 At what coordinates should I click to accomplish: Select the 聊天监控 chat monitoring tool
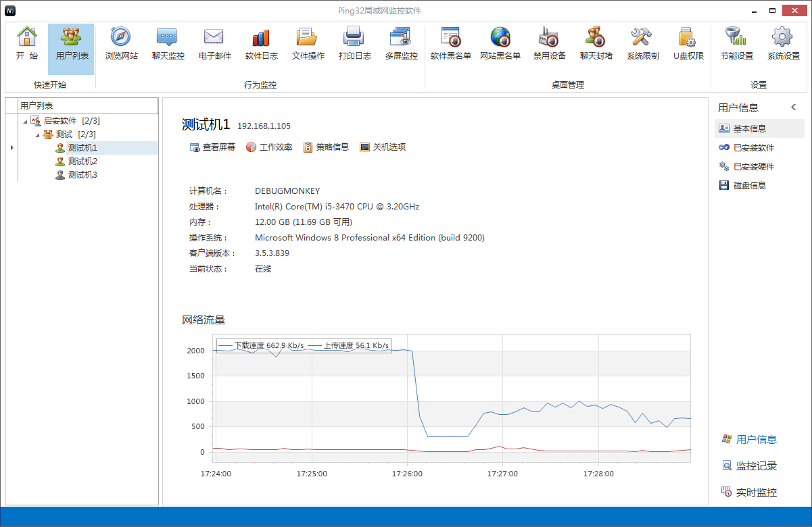coord(167,44)
